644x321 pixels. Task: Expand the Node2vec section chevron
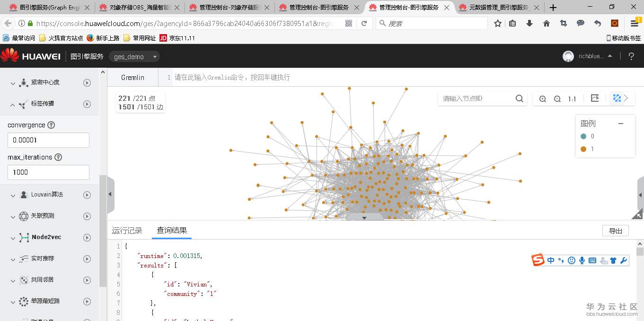13,238
